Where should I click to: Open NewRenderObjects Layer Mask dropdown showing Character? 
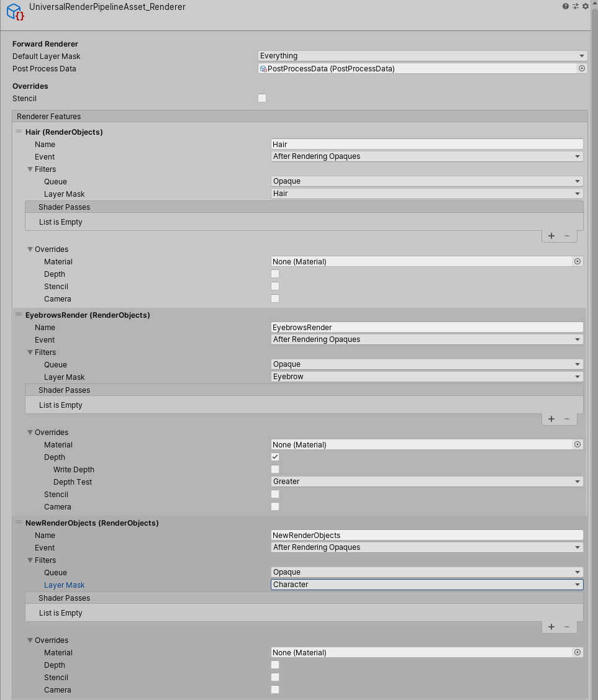[x=427, y=585]
